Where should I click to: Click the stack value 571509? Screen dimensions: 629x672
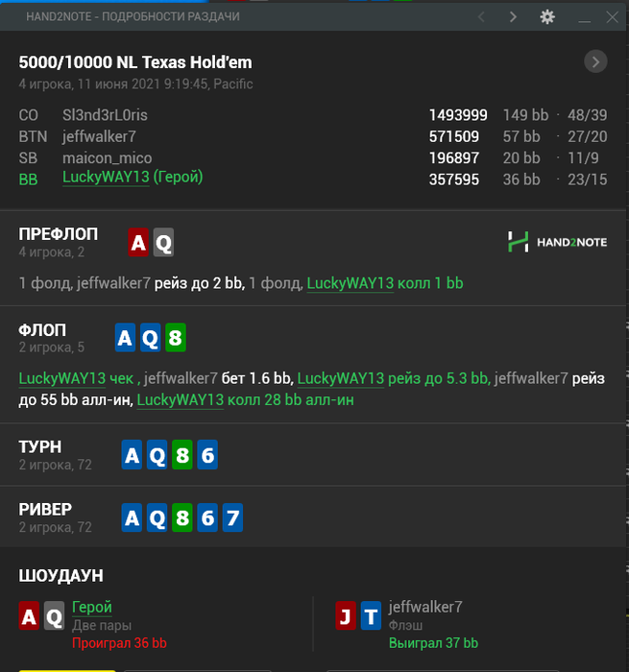pyautogui.click(x=453, y=136)
